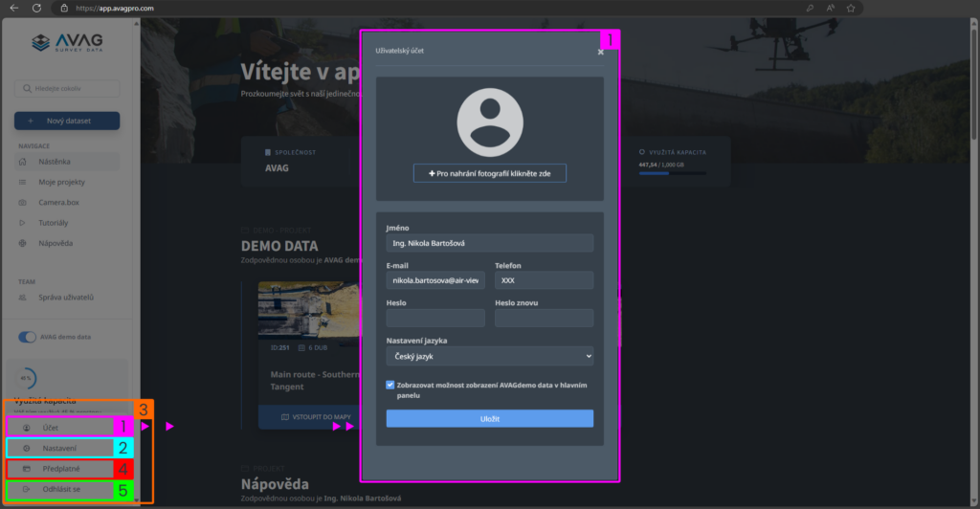The image size is (980, 509).
Task: Click the Odhlásit se logout icon
Action: tap(27, 489)
